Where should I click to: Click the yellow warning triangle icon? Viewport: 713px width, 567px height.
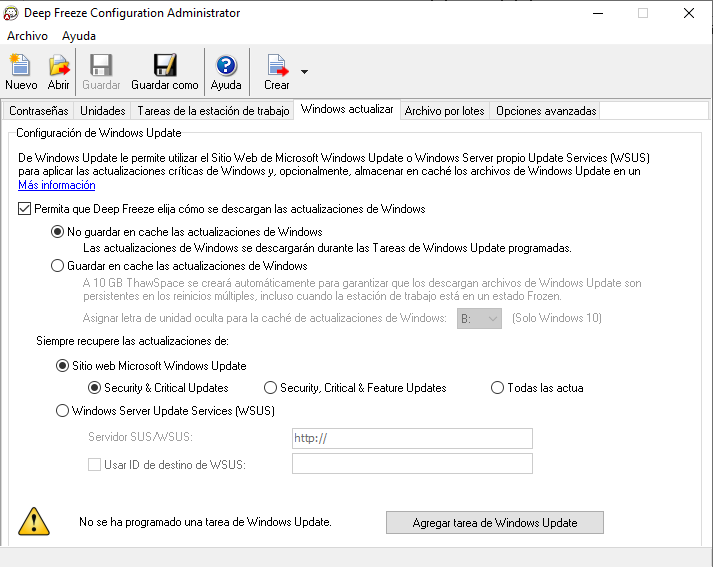click(34, 521)
